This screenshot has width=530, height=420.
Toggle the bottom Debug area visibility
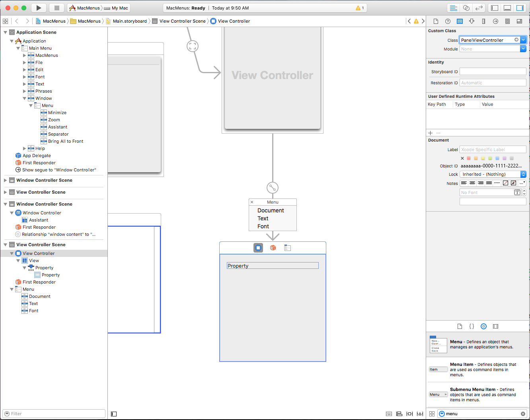507,8
